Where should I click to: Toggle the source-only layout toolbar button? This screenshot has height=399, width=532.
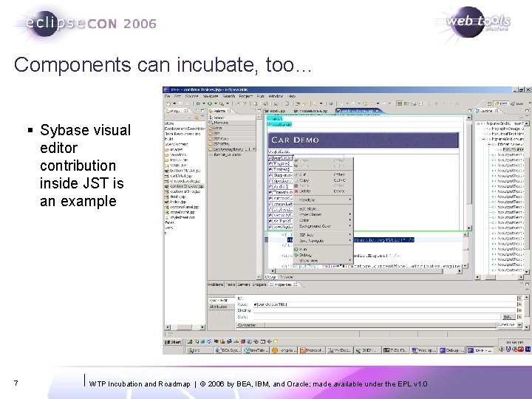[x=420, y=103]
